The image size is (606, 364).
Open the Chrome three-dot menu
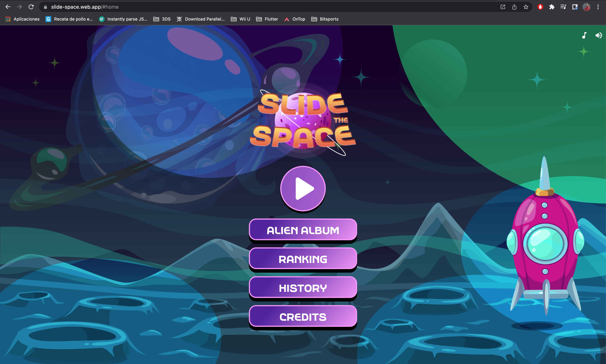tap(598, 7)
